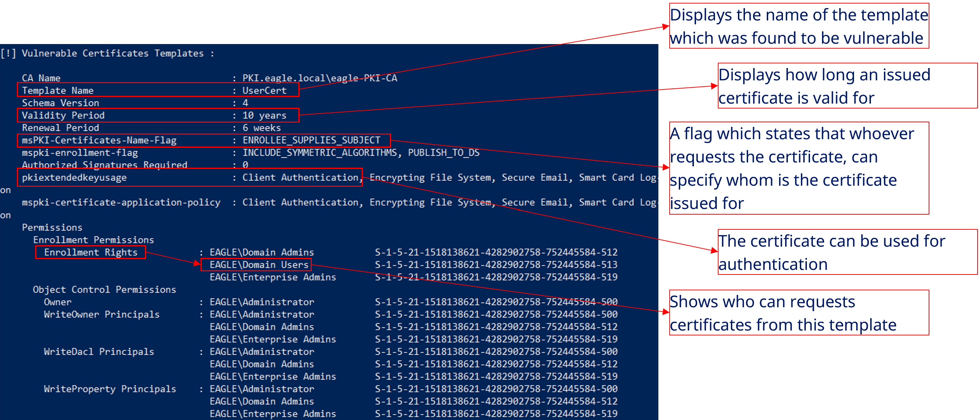Click annotation explaining the enrollee subject flag
980x420 pixels.
click(x=798, y=168)
